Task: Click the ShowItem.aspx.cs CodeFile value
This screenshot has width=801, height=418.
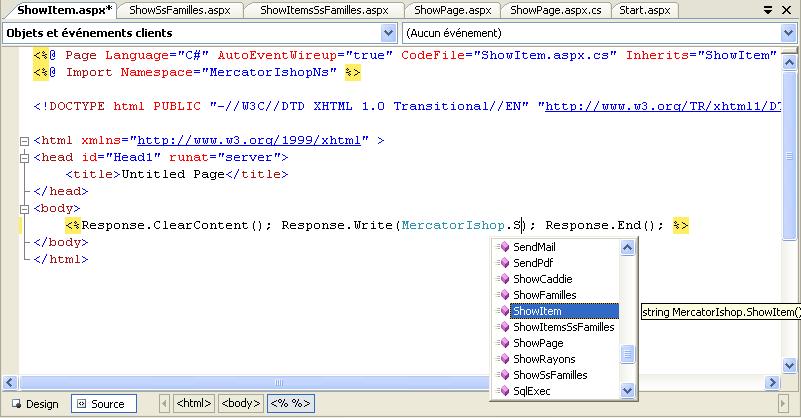Action: (x=545, y=55)
